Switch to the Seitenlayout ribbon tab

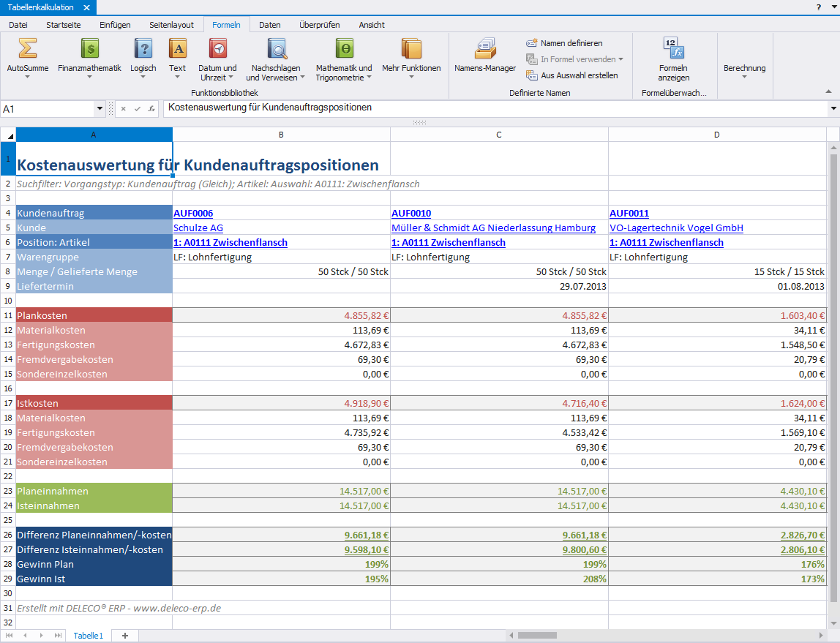(x=171, y=25)
